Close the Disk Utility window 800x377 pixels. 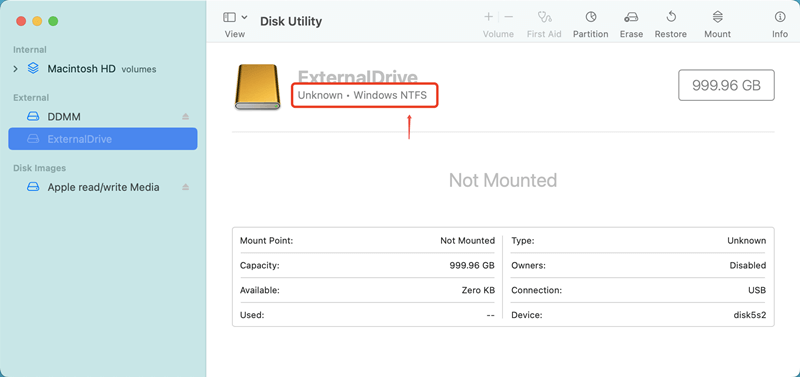[21, 21]
